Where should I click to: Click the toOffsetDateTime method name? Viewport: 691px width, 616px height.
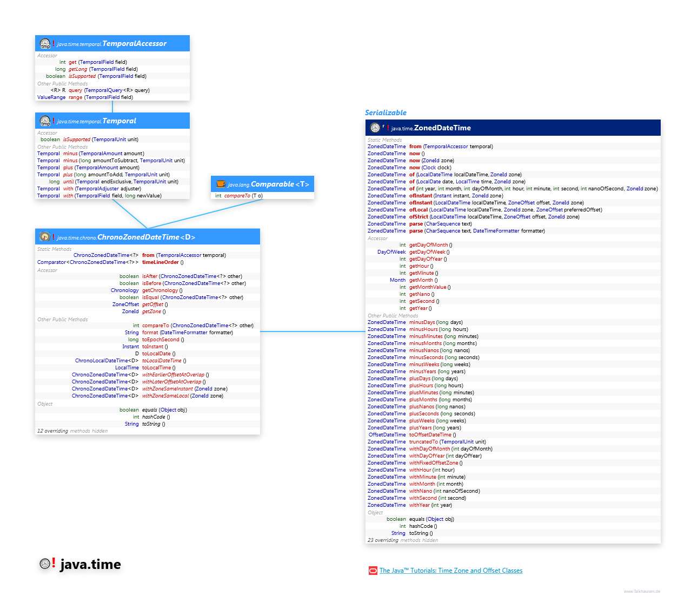(x=430, y=435)
